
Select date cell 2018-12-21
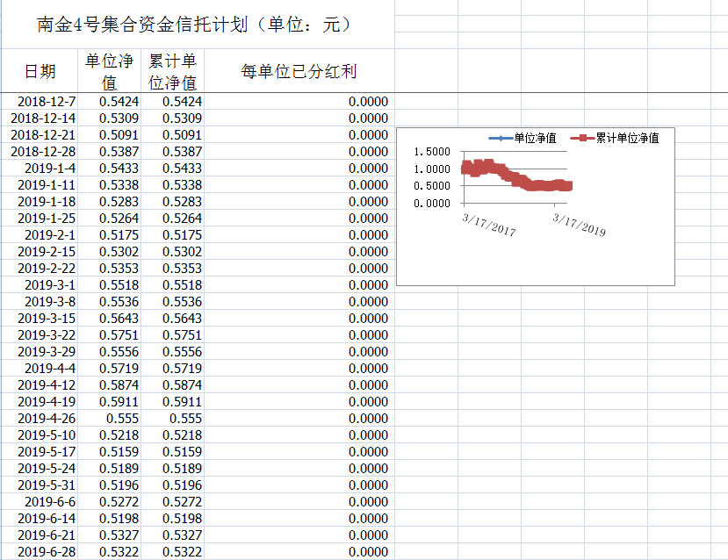tap(40, 134)
